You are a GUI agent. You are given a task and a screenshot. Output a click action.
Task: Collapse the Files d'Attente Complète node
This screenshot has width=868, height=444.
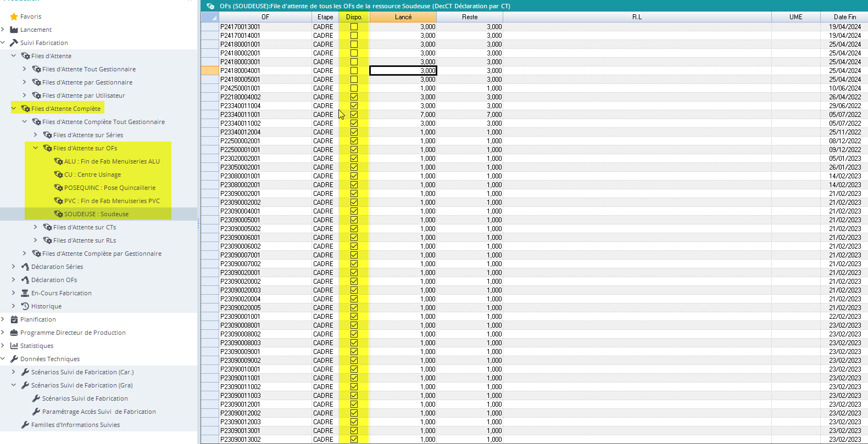14,109
